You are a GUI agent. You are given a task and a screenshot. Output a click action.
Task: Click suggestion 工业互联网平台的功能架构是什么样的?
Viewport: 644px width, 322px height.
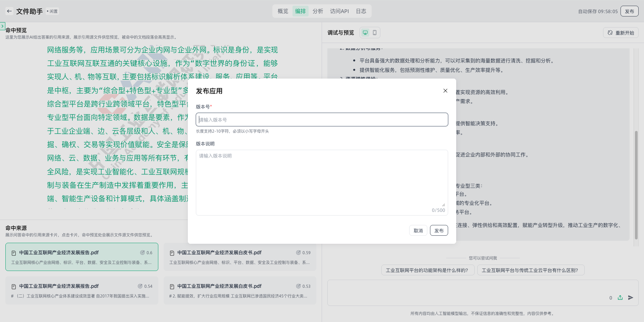click(x=427, y=270)
